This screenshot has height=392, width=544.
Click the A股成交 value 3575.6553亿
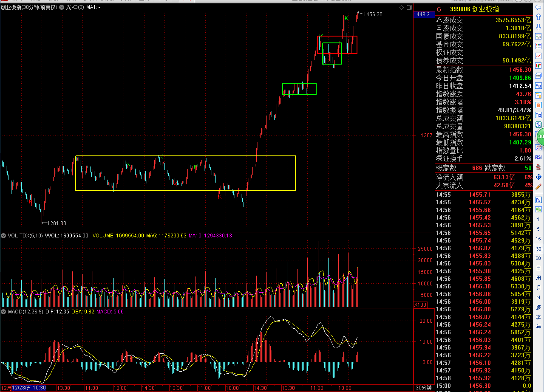pyautogui.click(x=513, y=20)
